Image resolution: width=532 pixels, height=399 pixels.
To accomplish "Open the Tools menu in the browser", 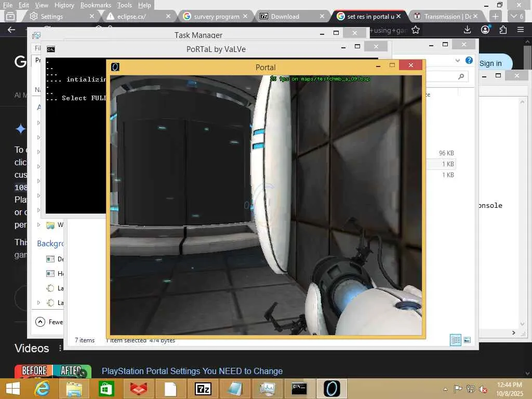I will click(125, 5).
